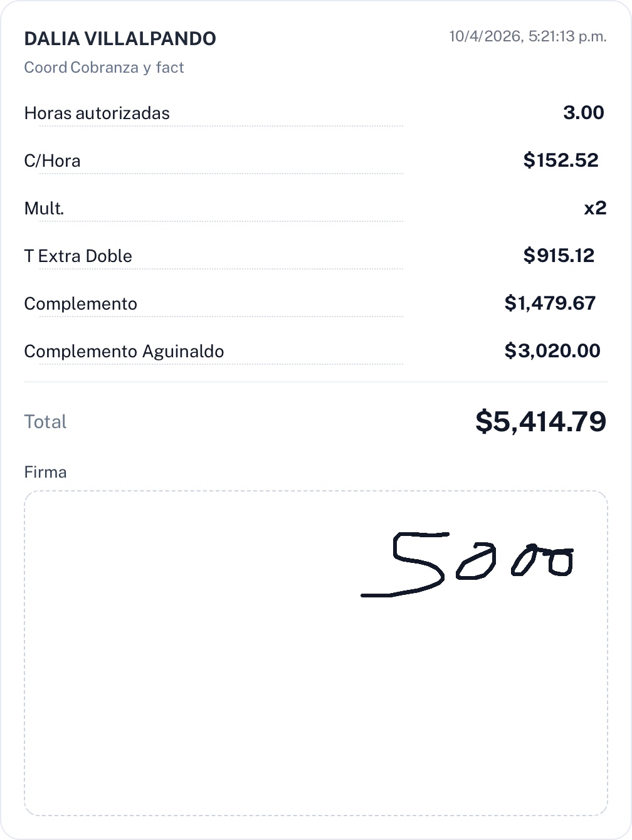Select the $1,479.67 amount
Screen dimensions: 632x840
550,303
